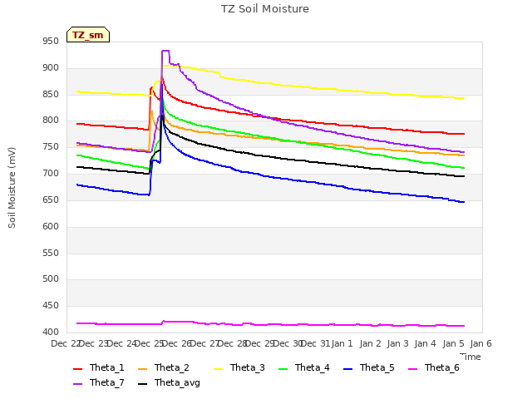
Task: Click the chart title TZ Soil Moisture
Action: click(265, 9)
